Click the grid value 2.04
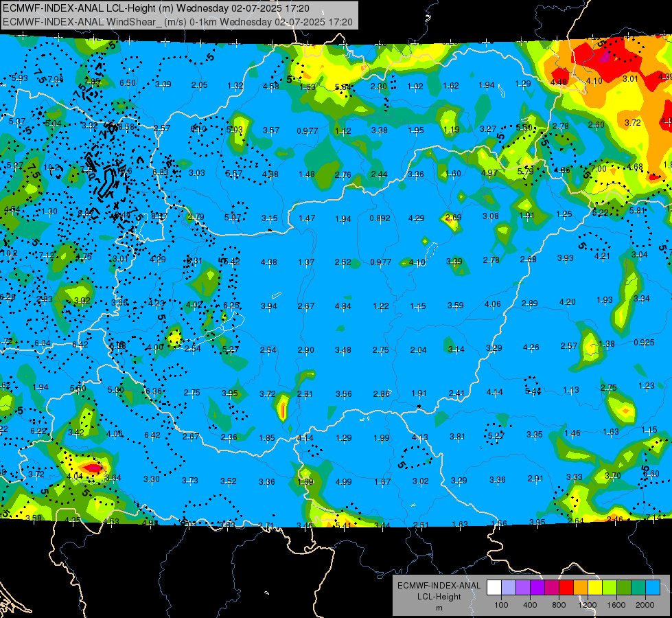 [418, 350]
